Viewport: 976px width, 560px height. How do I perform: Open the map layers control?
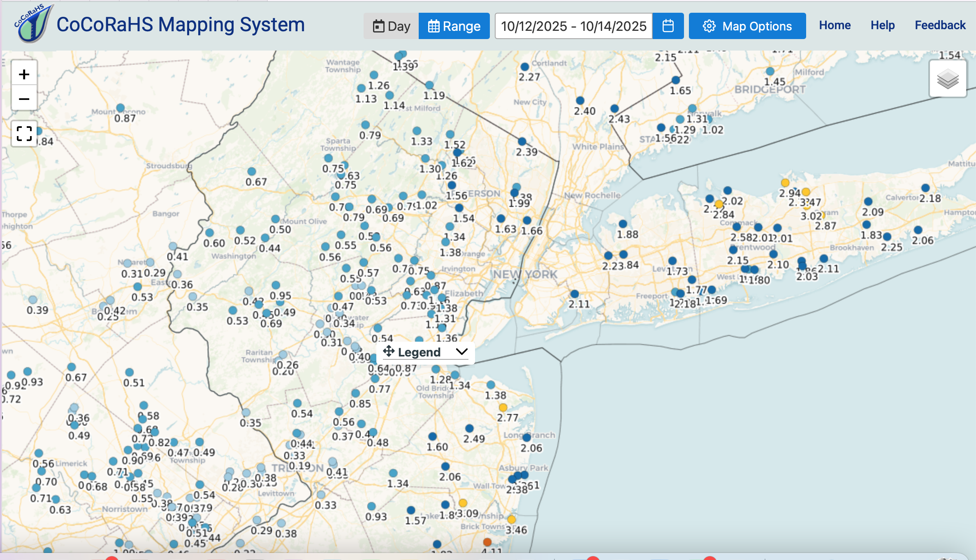(948, 79)
